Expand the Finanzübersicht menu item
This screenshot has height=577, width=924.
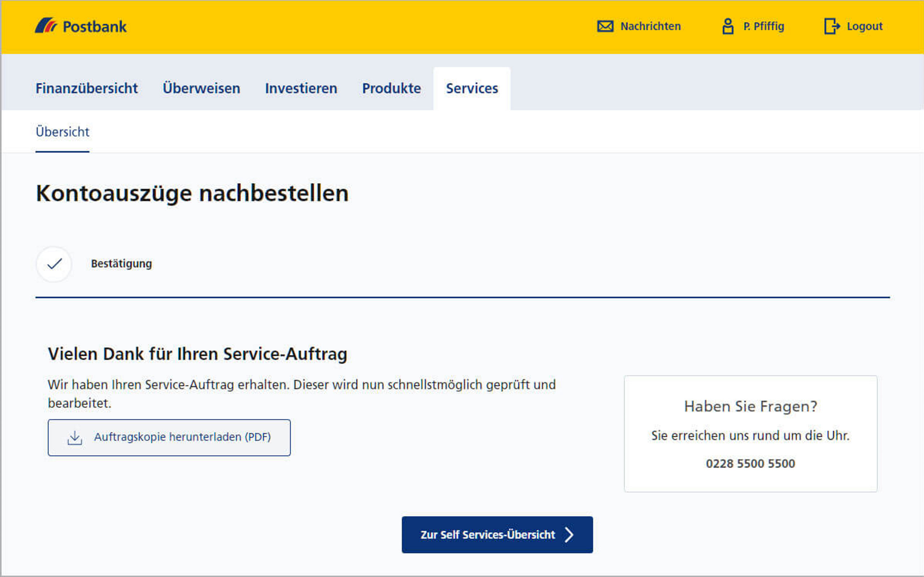87,87
